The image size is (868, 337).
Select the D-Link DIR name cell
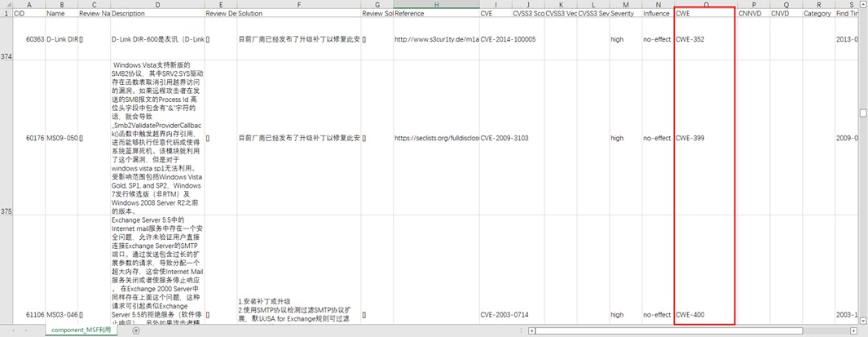(61, 39)
